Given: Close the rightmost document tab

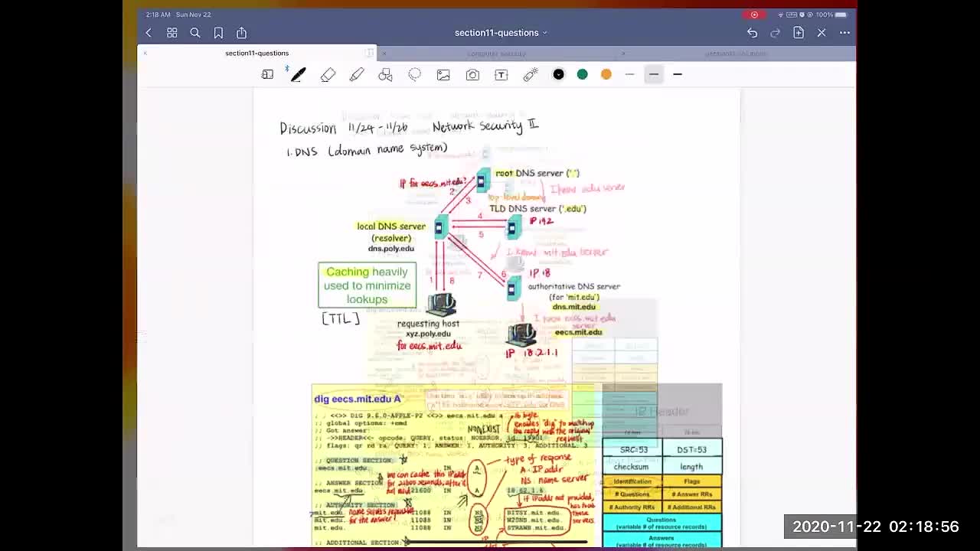Looking at the screenshot, I should (623, 54).
